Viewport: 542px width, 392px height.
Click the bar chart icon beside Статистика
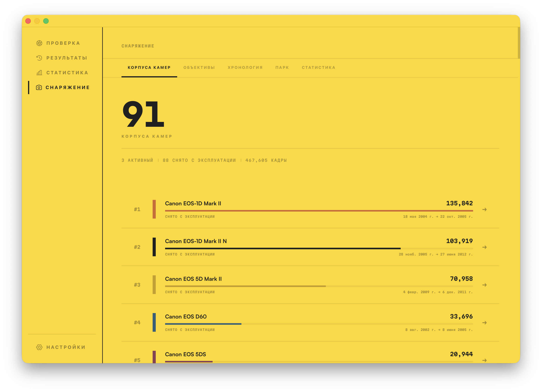pos(39,73)
